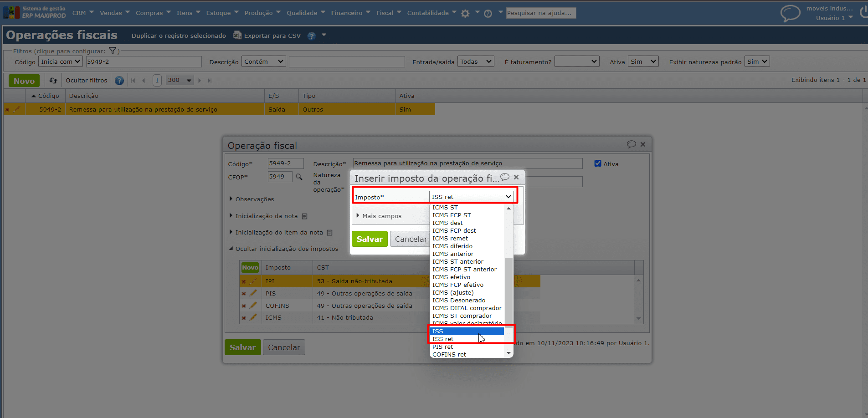Open comments in the Inserir imposto dialog

pyautogui.click(x=504, y=177)
